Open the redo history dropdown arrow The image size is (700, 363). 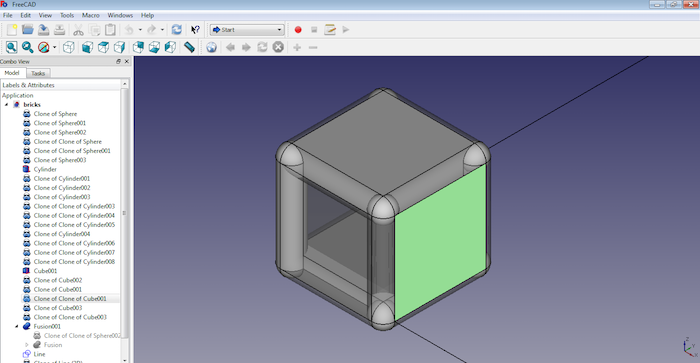[162, 30]
